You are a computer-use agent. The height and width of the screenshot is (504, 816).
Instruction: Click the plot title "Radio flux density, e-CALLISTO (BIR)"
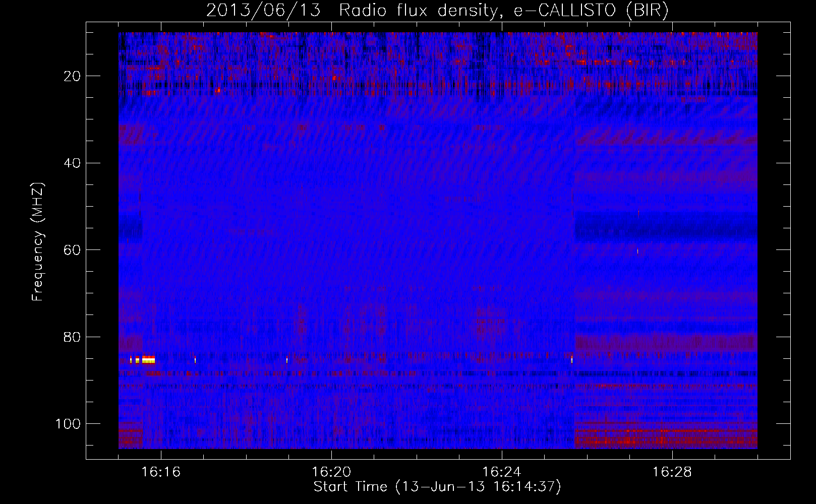tap(503, 11)
